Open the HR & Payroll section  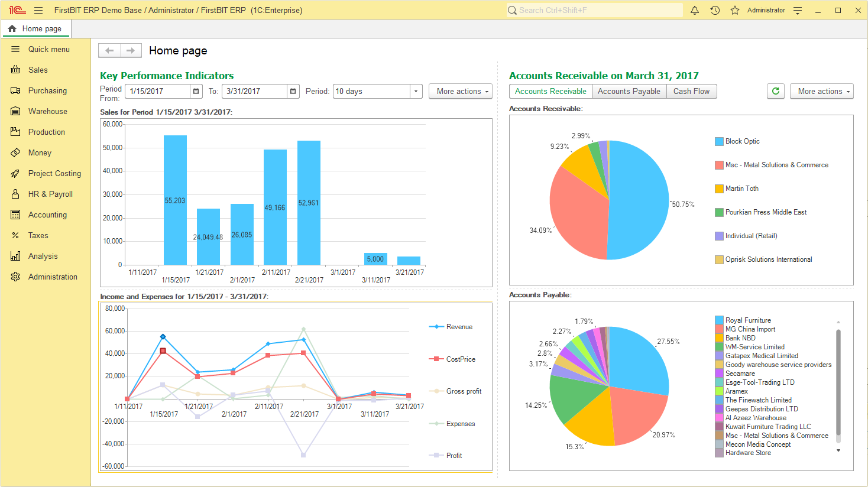coord(50,194)
